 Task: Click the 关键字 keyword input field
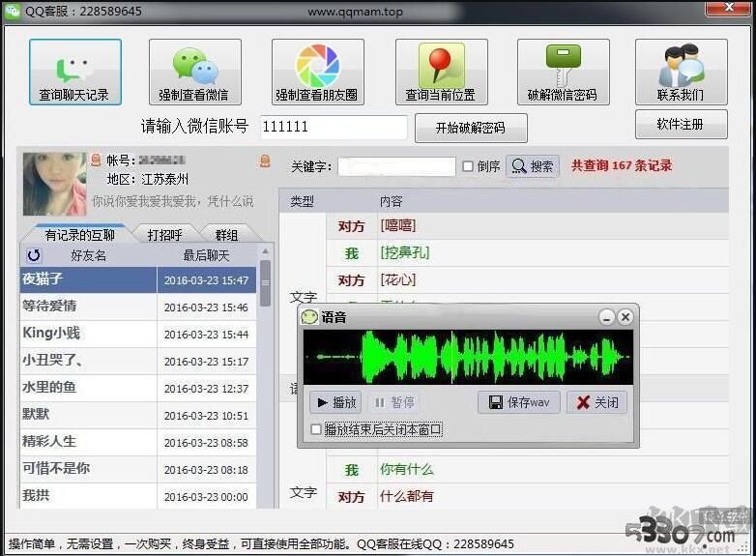(x=396, y=166)
